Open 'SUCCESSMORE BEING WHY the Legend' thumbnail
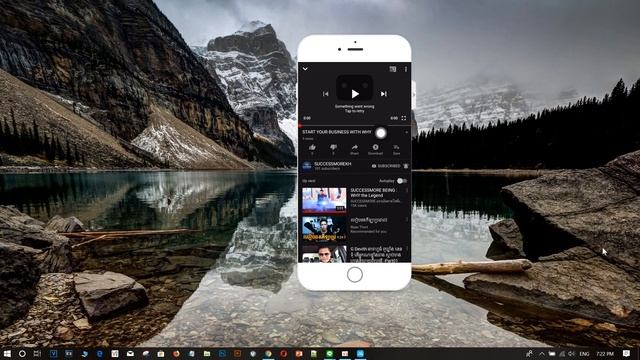Viewport: 640px width, 360px height. click(324, 200)
